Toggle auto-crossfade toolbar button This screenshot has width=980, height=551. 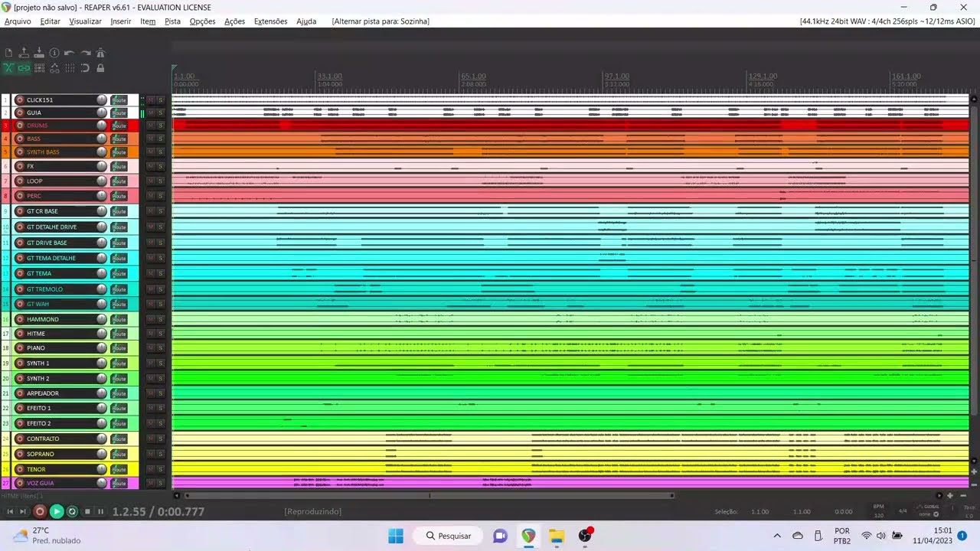point(8,68)
